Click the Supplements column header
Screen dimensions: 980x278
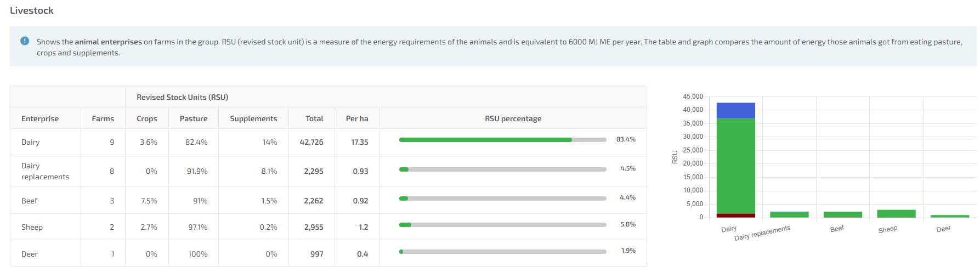pos(253,118)
